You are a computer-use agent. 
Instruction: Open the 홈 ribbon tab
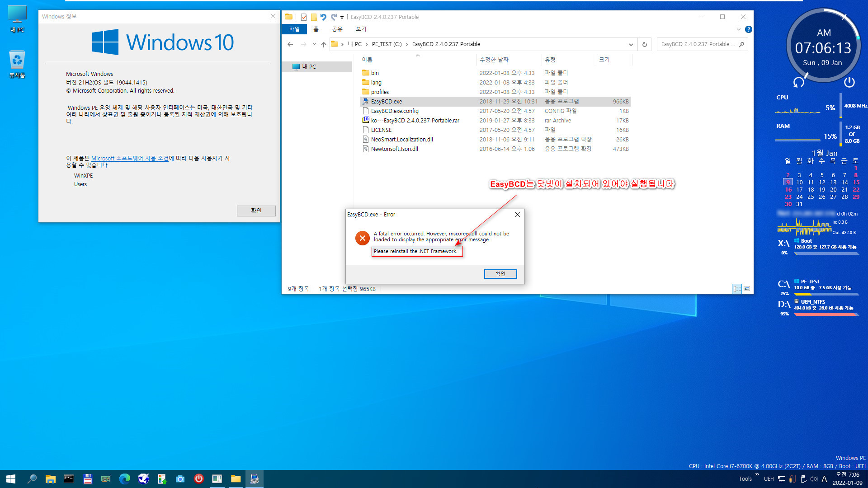316,29
